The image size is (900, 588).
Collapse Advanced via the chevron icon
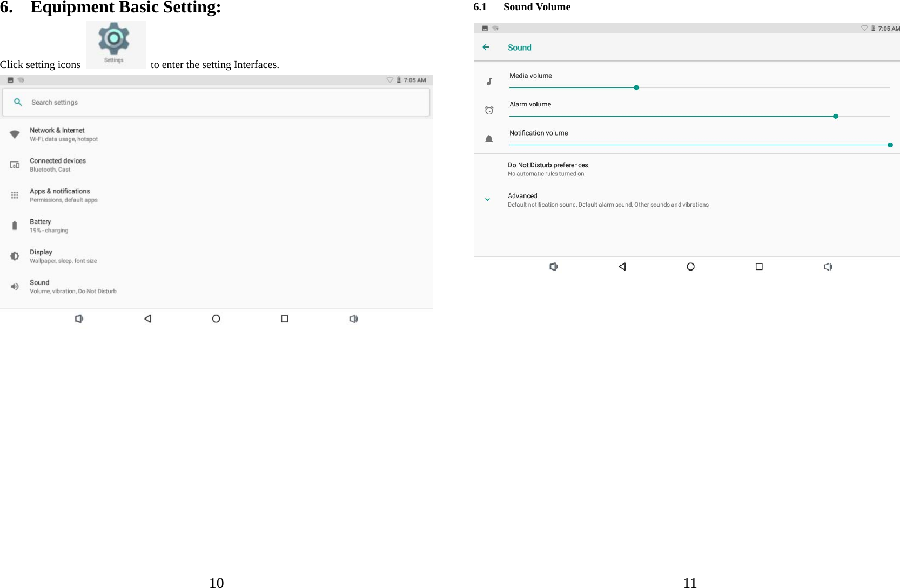487,199
